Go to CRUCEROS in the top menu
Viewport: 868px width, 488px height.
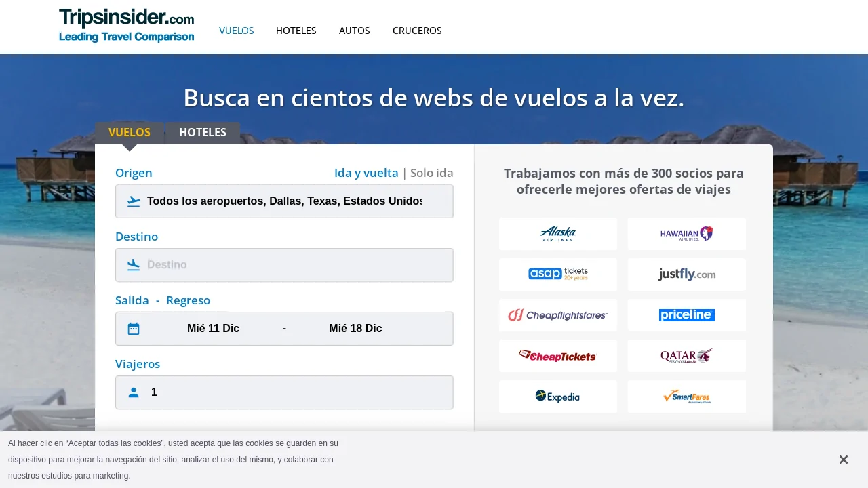click(417, 30)
